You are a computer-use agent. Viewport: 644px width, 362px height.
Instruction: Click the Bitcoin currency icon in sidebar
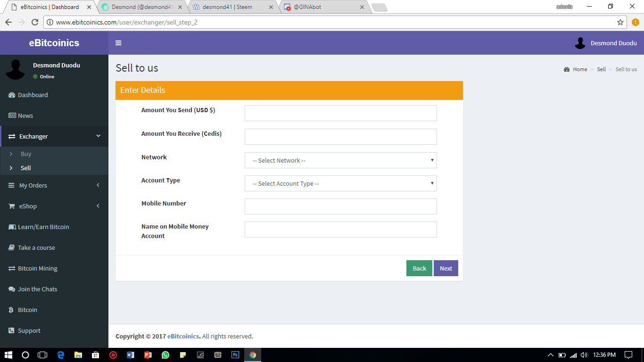pyautogui.click(x=11, y=310)
